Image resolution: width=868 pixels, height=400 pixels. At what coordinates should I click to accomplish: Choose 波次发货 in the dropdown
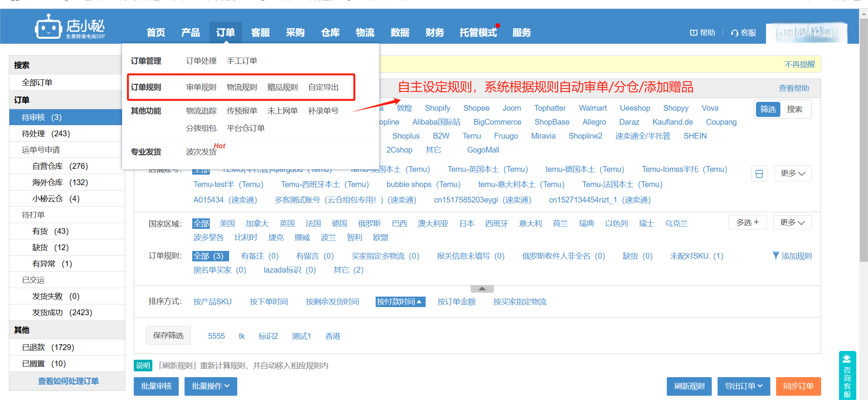[x=201, y=152]
